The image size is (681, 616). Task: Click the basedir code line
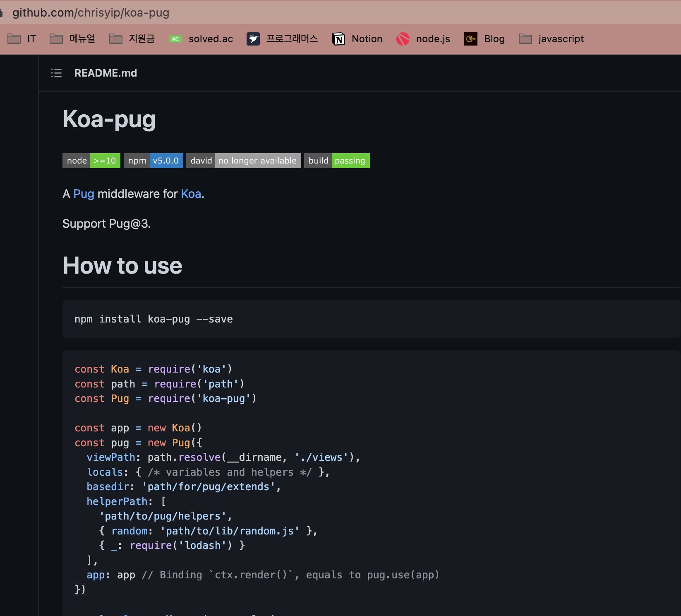(x=184, y=487)
